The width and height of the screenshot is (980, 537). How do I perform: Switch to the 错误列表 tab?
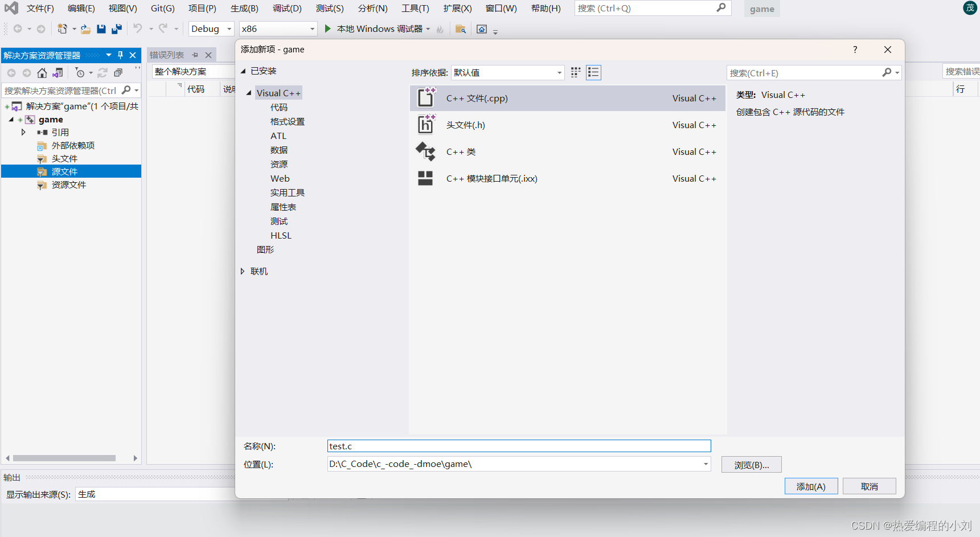tap(167, 55)
